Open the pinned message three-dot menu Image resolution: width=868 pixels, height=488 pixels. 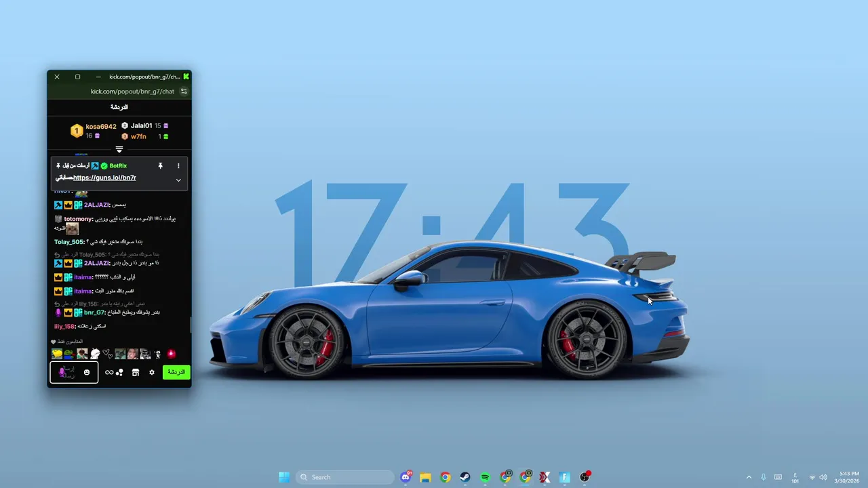[178, 165]
